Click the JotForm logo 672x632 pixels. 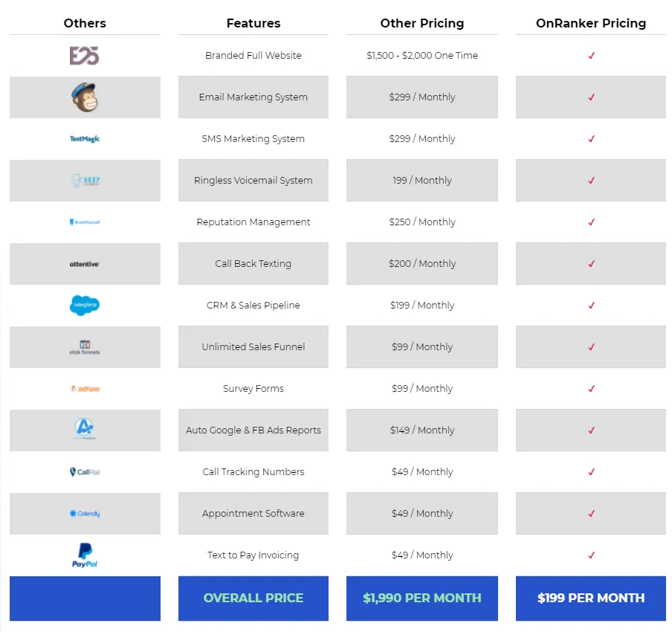(x=85, y=389)
